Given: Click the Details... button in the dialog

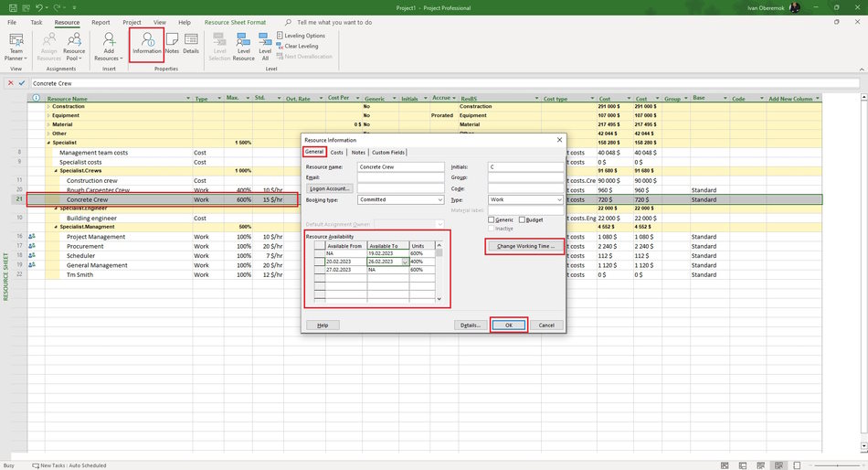Looking at the screenshot, I should (471, 326).
